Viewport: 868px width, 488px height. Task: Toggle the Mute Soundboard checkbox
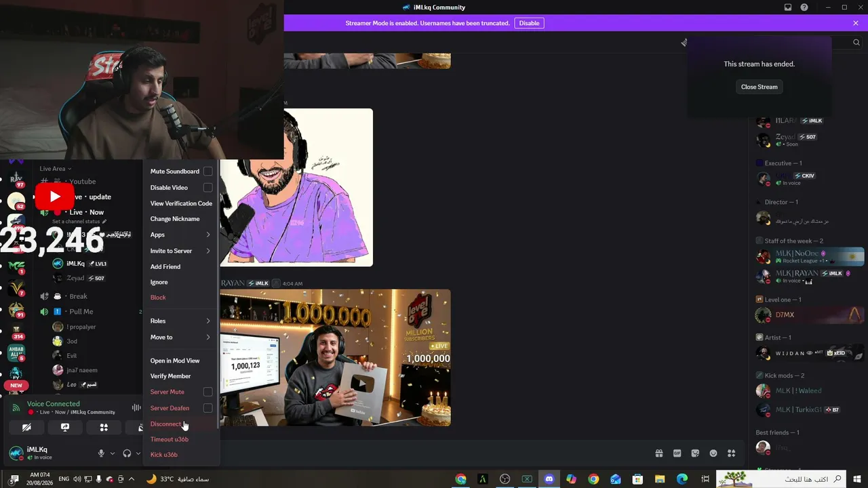click(208, 171)
